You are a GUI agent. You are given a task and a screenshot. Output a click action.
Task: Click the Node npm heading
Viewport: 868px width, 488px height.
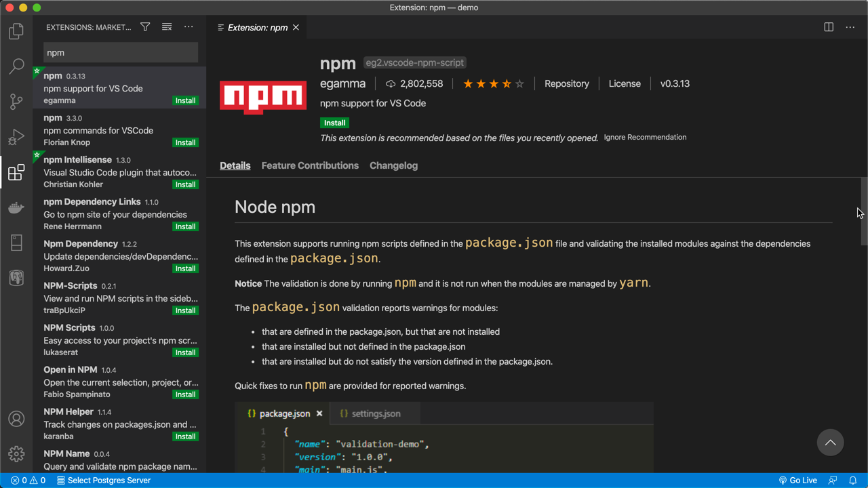(275, 207)
